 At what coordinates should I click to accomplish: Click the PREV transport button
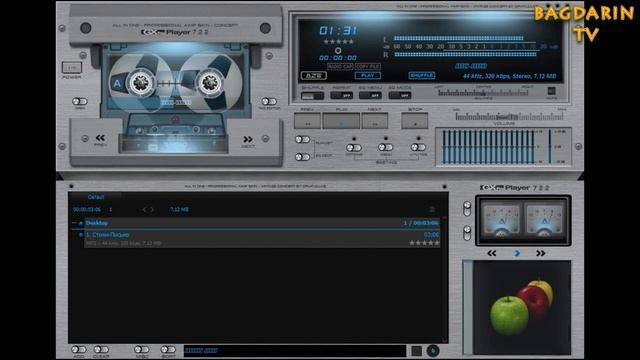[307, 121]
